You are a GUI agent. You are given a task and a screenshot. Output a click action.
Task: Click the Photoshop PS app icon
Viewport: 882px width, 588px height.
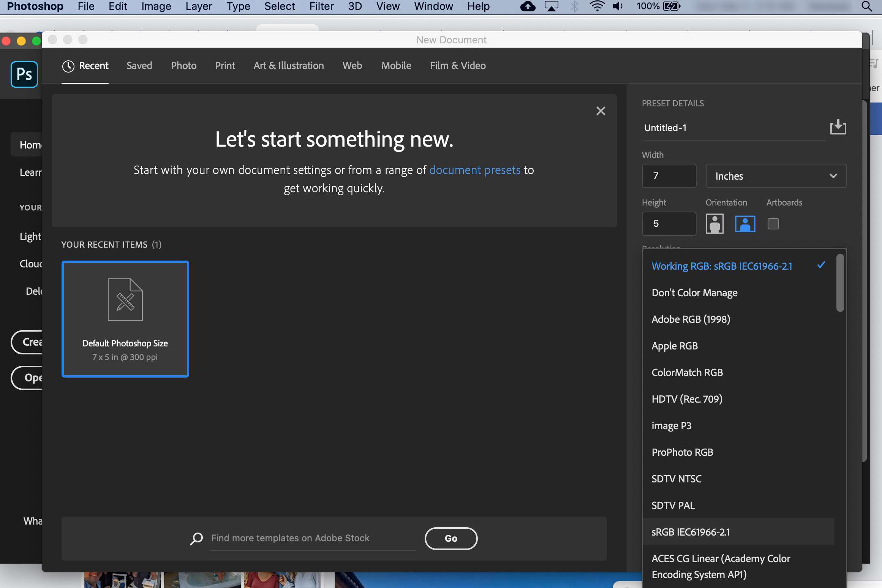click(x=24, y=73)
